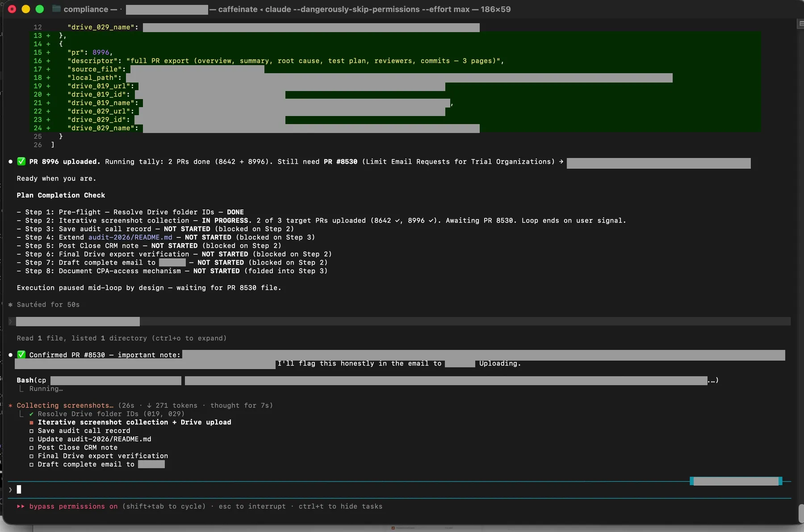Click the shift+tab to cycle hint
This screenshot has width=804, height=532.
163,506
